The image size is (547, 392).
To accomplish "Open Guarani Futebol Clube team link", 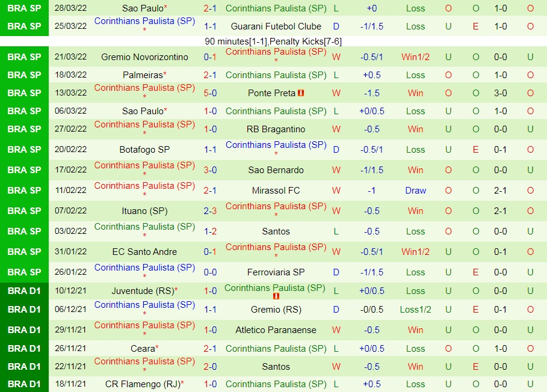I will pos(276,26).
